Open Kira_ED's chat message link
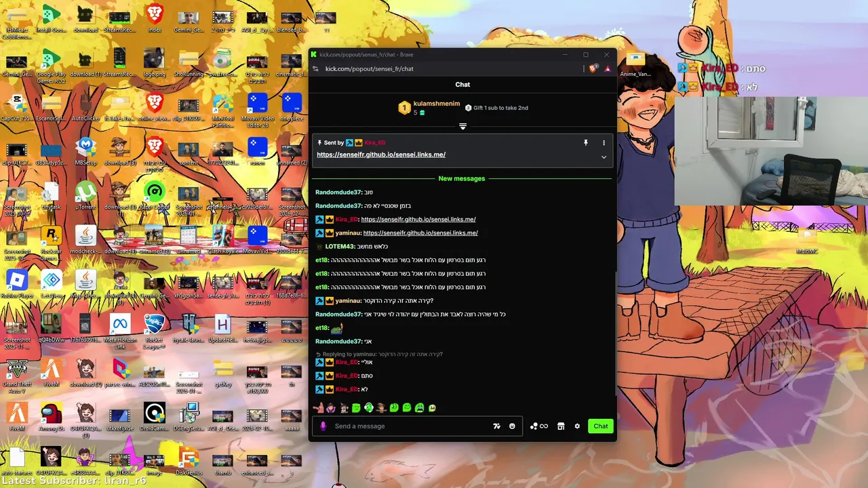Viewport: 868px width, 488px height. [x=418, y=219]
